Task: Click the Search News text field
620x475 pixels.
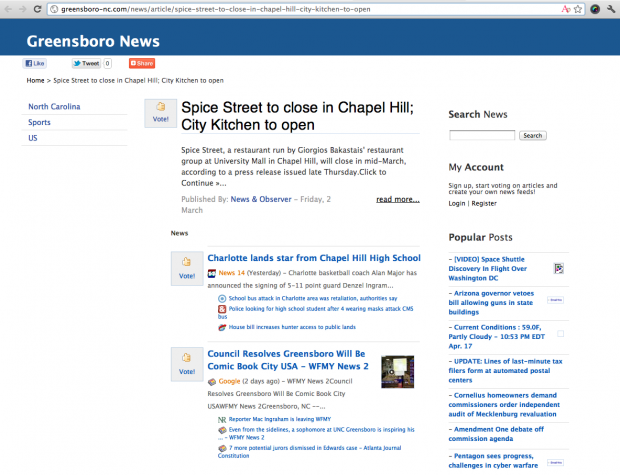Action: point(482,135)
